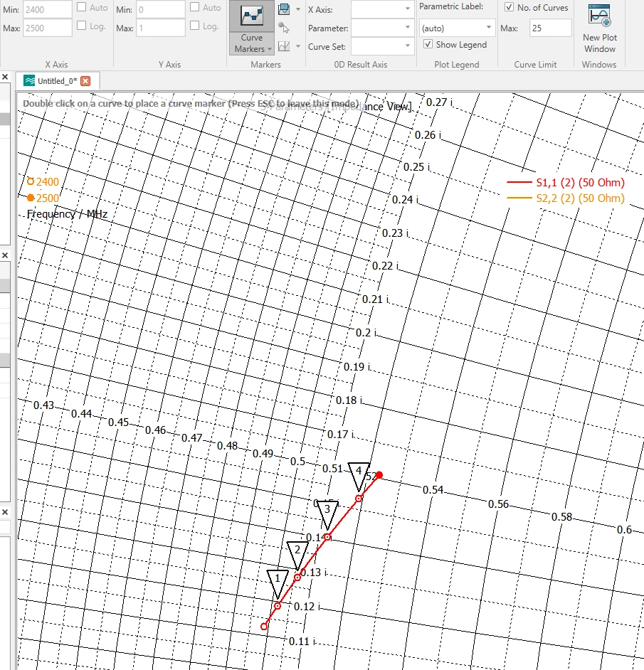Expand the marker annotation icon dropdown arrow
The width and height of the screenshot is (644, 670).
click(298, 9)
